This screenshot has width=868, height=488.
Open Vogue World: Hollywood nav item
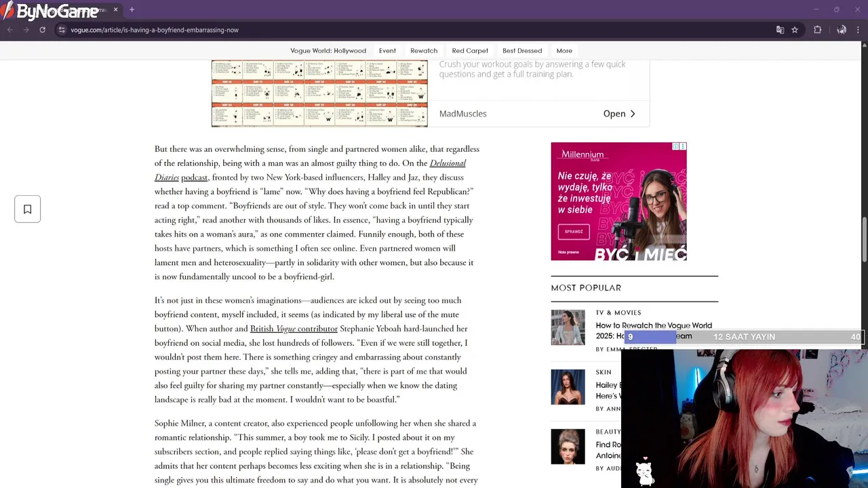click(x=328, y=51)
